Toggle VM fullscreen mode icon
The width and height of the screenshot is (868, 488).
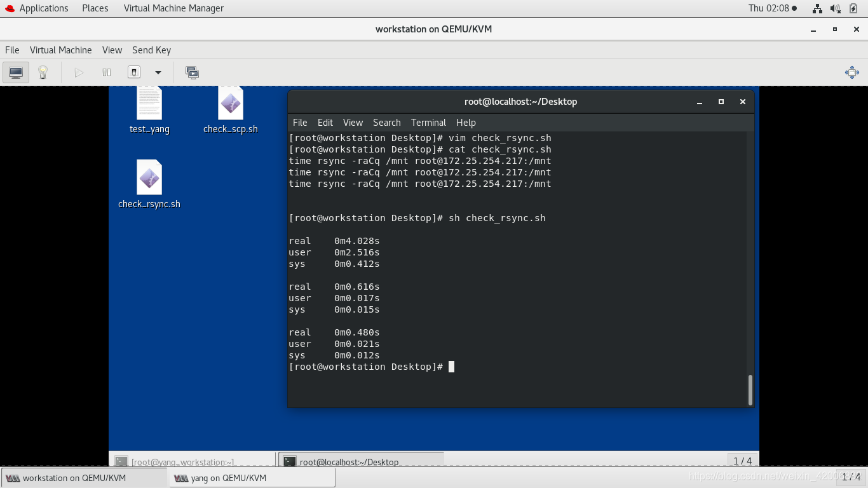pos(852,72)
